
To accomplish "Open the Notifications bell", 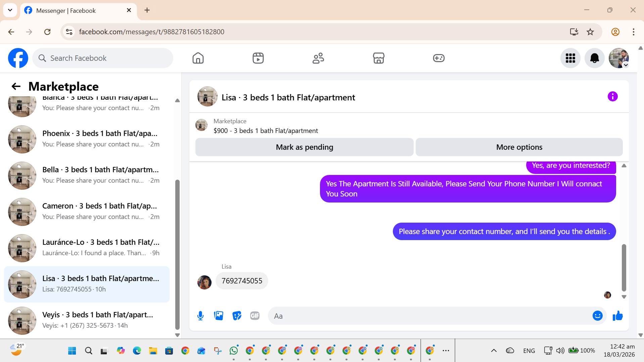I will point(595,58).
